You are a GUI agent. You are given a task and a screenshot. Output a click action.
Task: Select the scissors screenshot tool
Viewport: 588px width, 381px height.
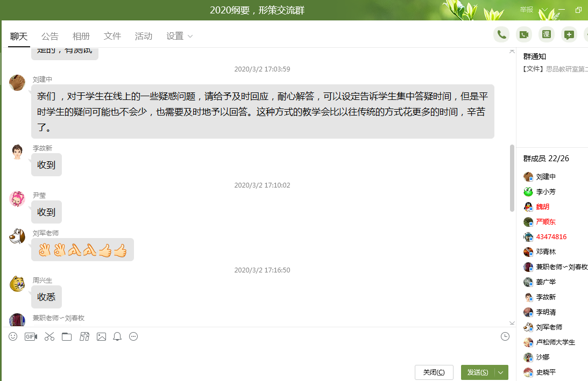(49, 336)
